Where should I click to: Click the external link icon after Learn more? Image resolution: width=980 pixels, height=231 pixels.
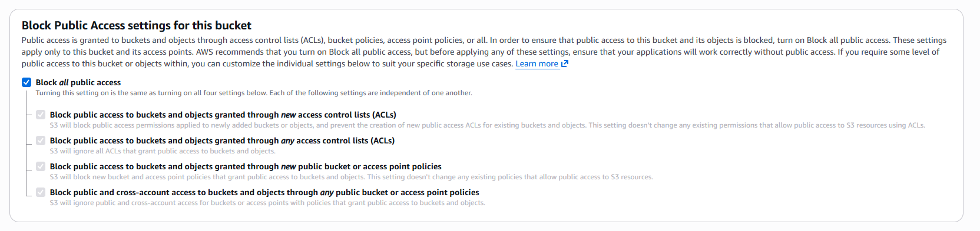coord(565,63)
